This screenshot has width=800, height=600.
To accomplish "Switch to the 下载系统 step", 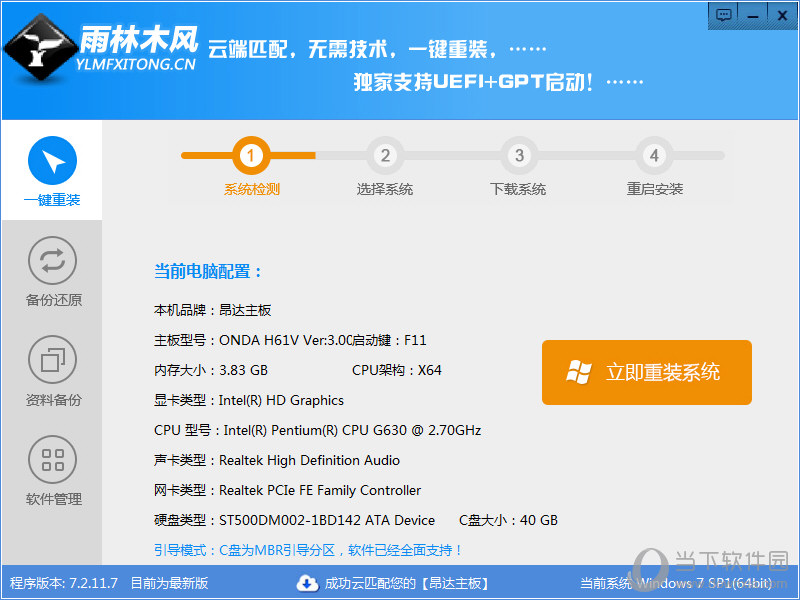I will click(x=518, y=156).
